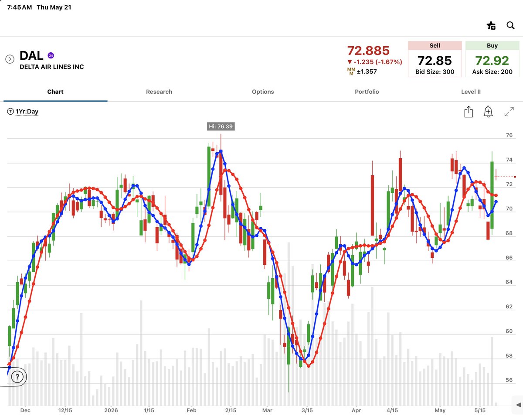
Task: Tap the last price 72.885
Action: coord(368,51)
